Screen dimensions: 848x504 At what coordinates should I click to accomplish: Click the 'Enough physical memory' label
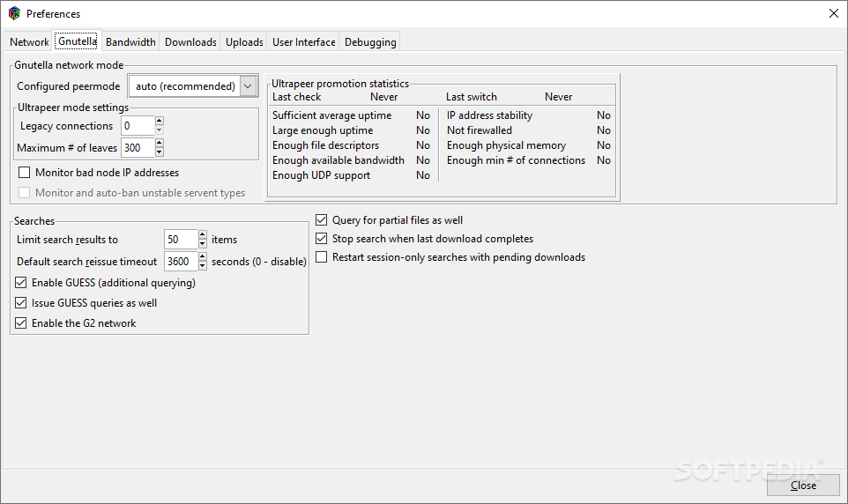click(506, 145)
